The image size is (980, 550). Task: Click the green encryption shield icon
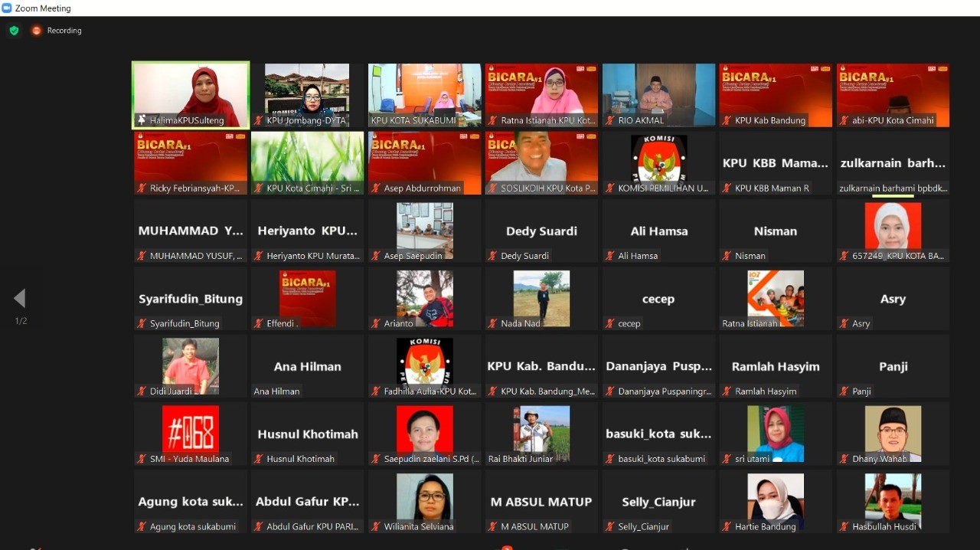[14, 31]
